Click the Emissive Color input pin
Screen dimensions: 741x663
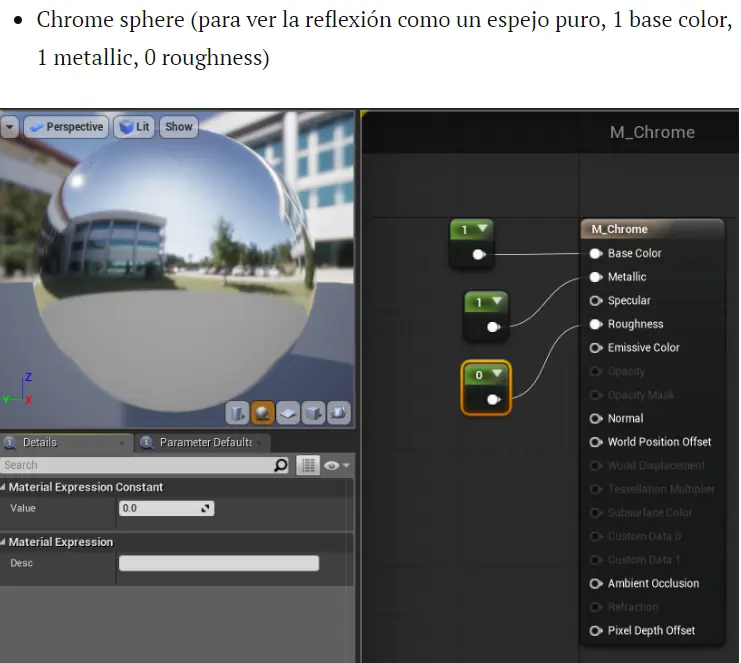595,348
